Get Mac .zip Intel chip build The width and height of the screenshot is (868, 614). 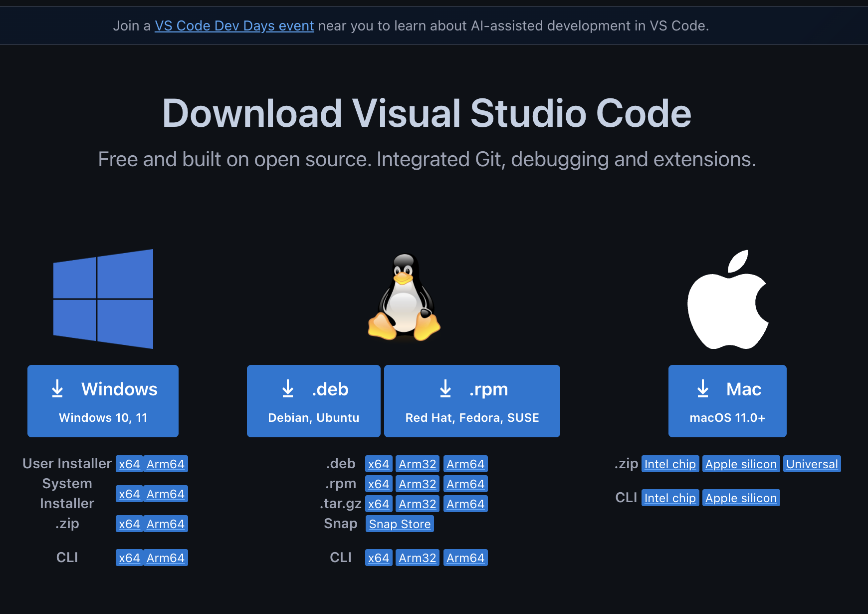[670, 464]
